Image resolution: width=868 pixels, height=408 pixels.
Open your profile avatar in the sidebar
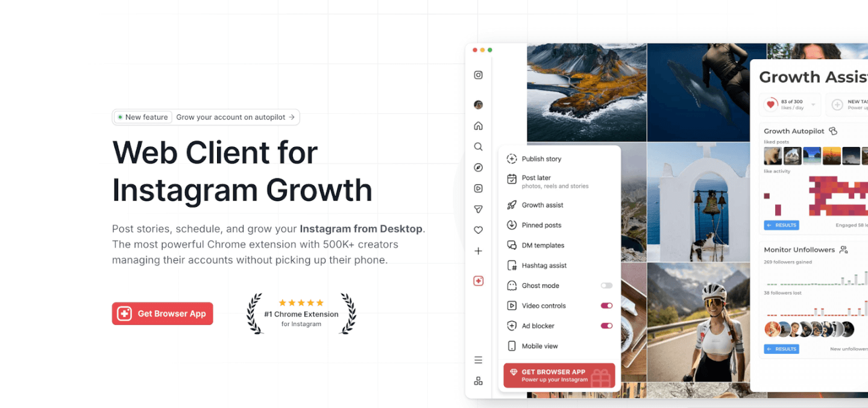478,104
